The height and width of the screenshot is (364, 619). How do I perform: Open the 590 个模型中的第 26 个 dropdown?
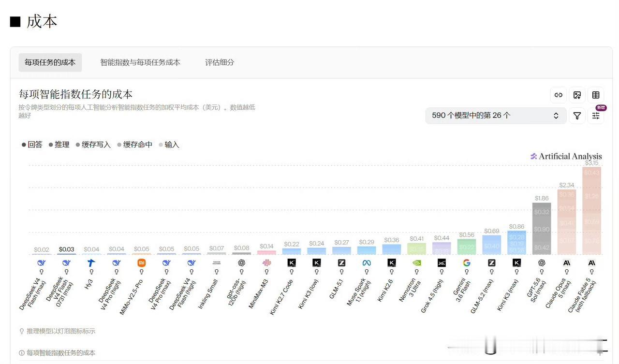[x=496, y=116]
